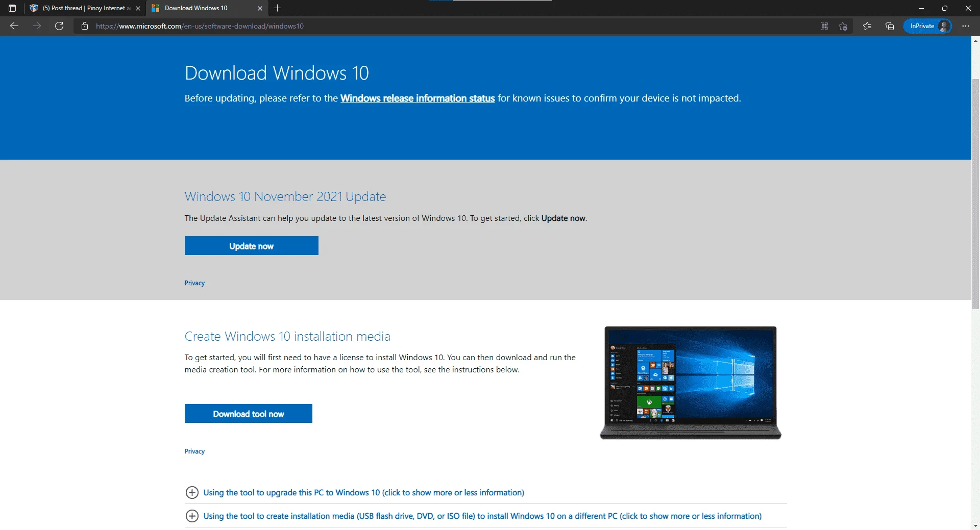Open the Collections panel
Image resolution: width=980 pixels, height=530 pixels.
click(890, 26)
